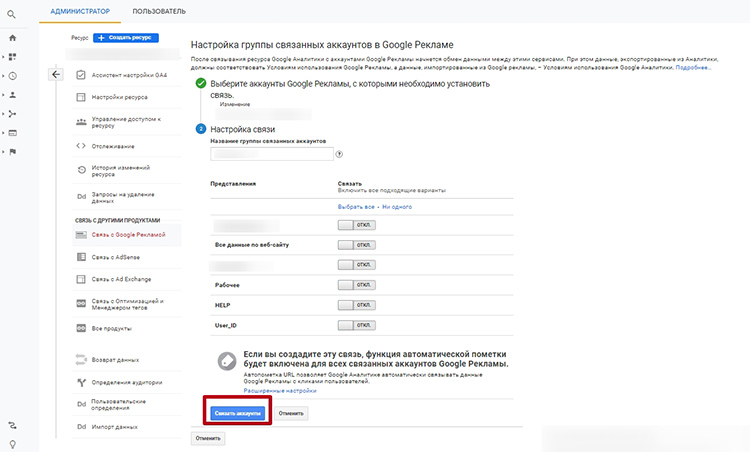
Task: Expand Acquisition section arrow in left rail
Action: click(3, 114)
